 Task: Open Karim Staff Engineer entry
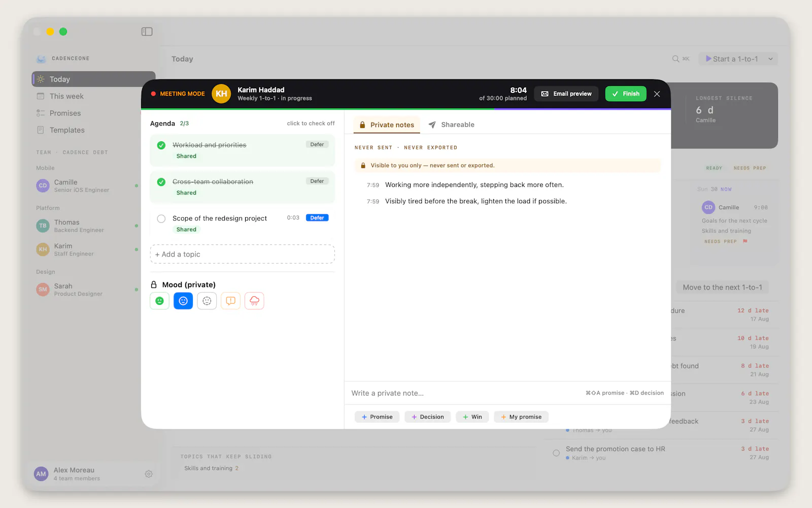tap(87, 249)
